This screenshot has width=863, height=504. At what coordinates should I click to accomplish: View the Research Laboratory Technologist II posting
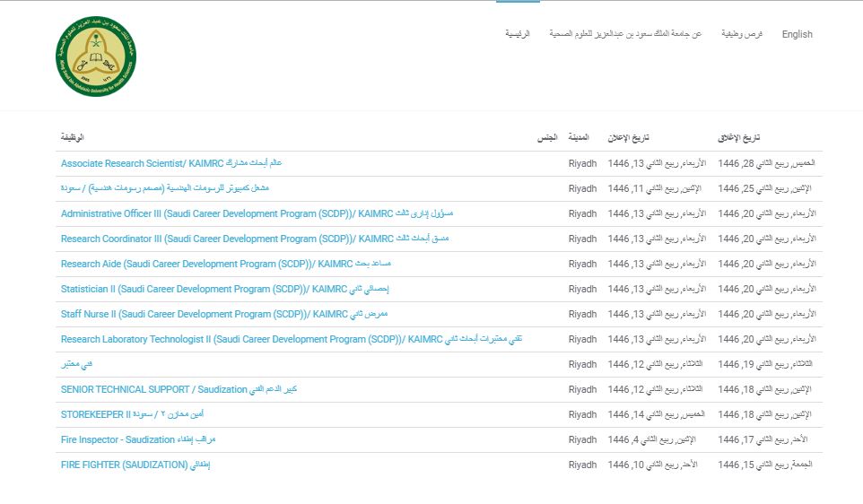coord(291,339)
